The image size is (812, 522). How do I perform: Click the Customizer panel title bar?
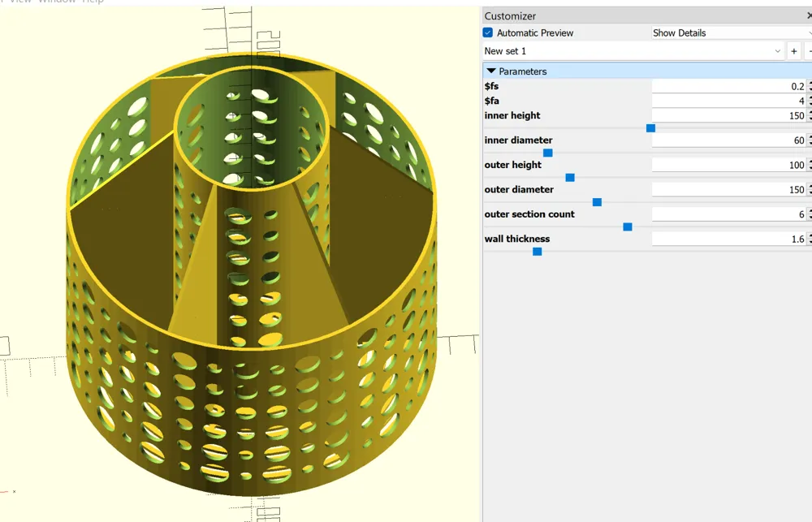[x=568, y=15]
